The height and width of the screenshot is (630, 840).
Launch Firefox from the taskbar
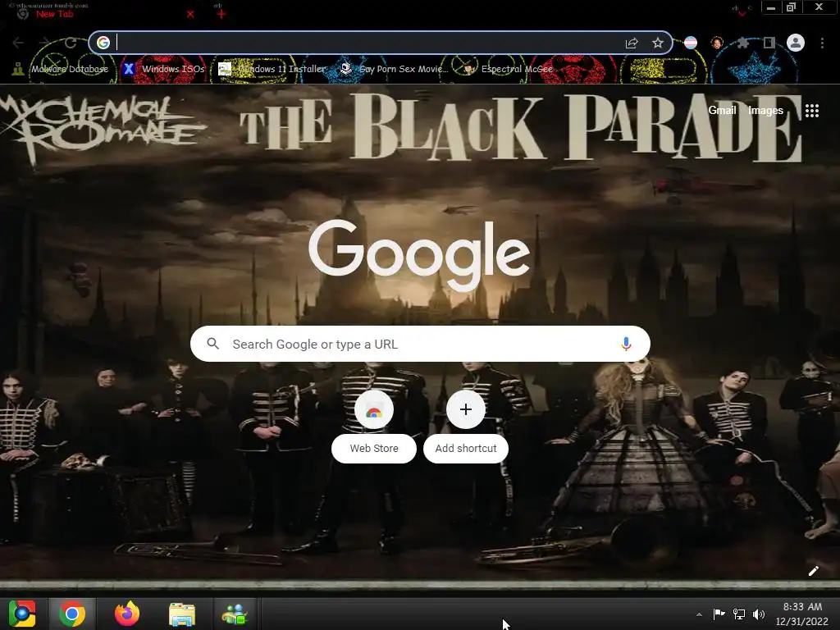coord(127,614)
